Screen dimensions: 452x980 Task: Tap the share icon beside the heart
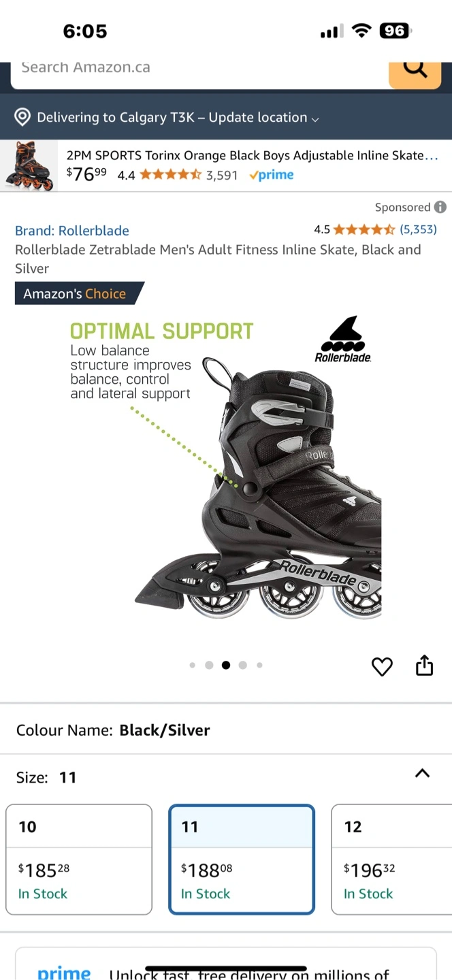tap(424, 665)
